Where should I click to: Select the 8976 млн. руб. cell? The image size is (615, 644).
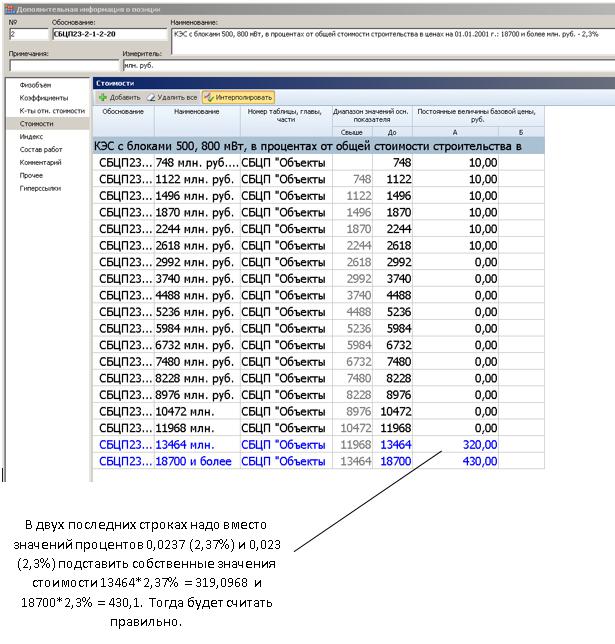click(x=197, y=395)
